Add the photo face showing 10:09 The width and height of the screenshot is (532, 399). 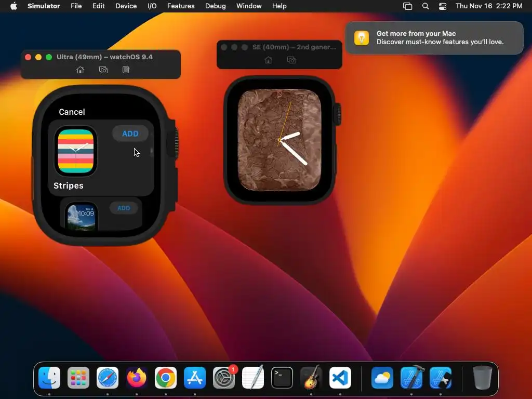tap(124, 208)
